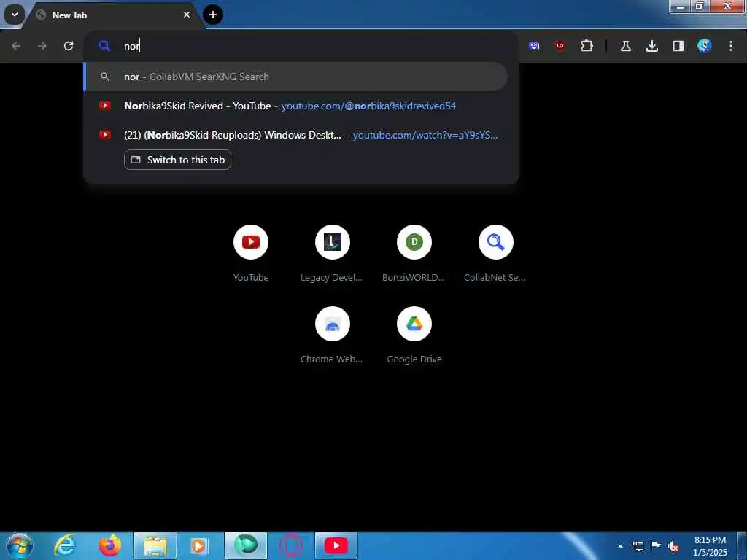Open the Windows Start menu orb
This screenshot has width=747, height=560.
pyautogui.click(x=20, y=545)
